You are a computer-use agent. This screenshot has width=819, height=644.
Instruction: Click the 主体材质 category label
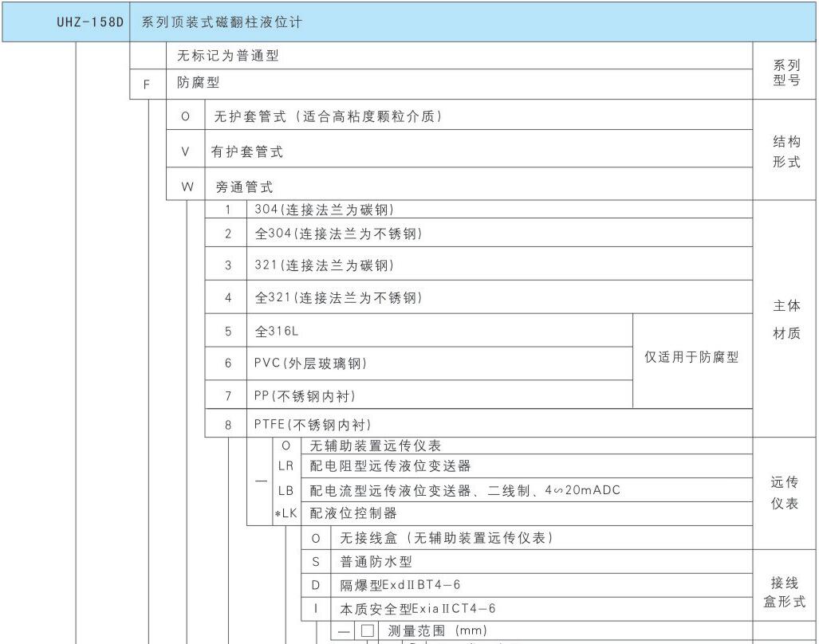tap(786, 319)
